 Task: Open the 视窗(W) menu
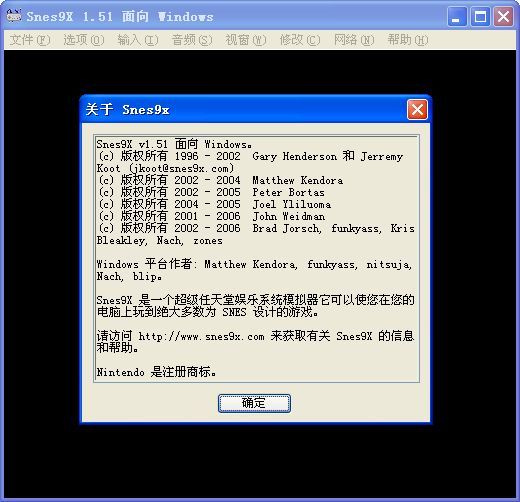pos(246,40)
